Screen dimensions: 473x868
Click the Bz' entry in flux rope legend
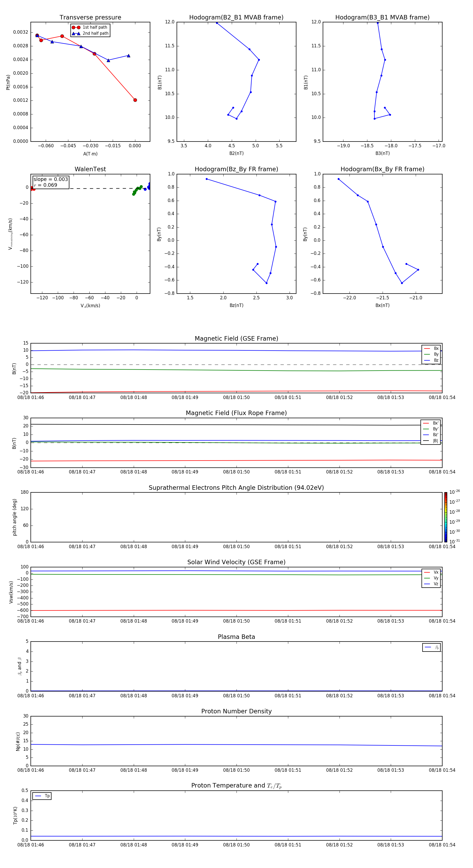tap(431, 435)
